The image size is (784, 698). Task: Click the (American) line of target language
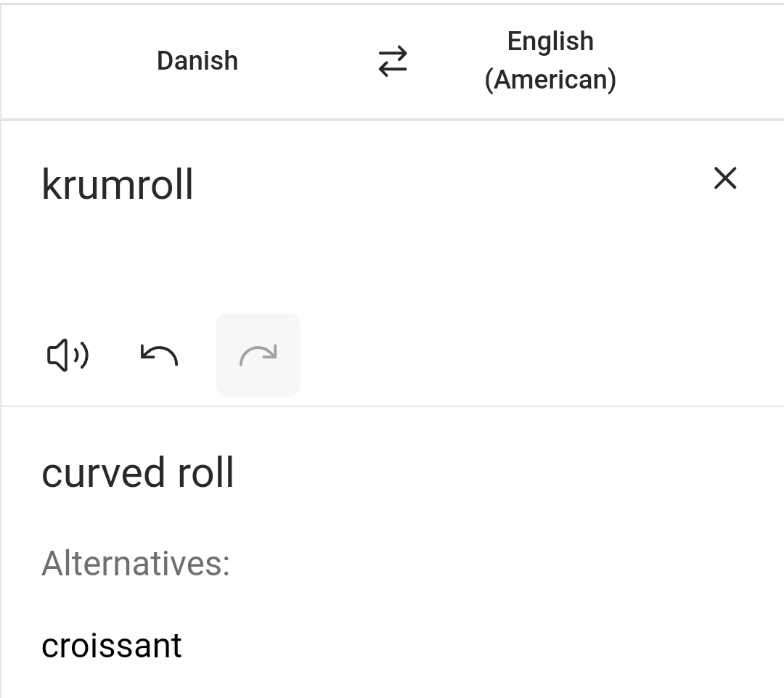click(550, 80)
